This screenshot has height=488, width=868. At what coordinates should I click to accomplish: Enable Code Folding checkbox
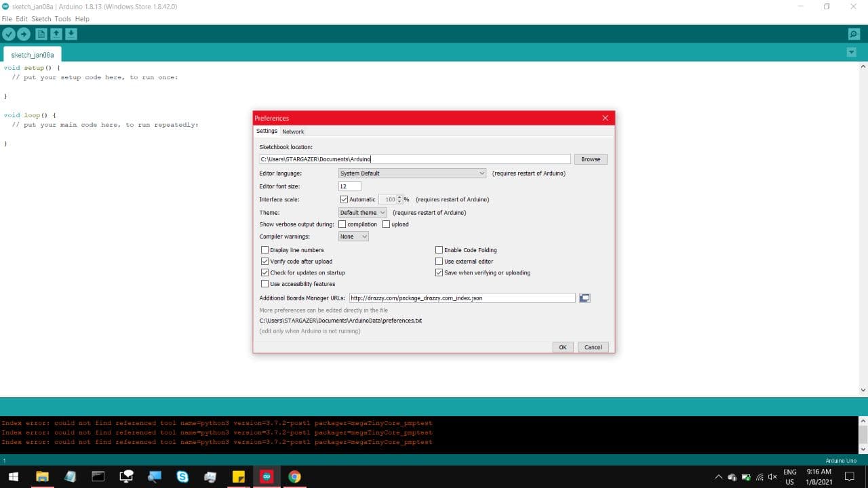439,250
